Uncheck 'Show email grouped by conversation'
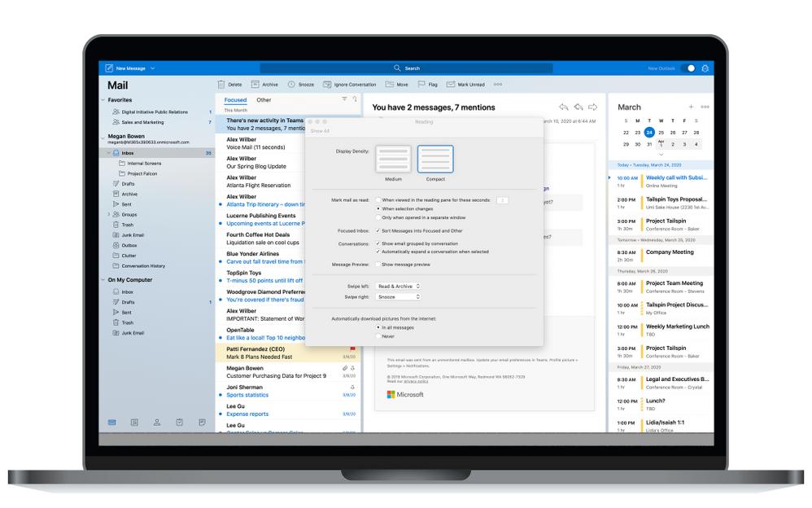Viewport: 812px width, 508px height. [x=378, y=243]
